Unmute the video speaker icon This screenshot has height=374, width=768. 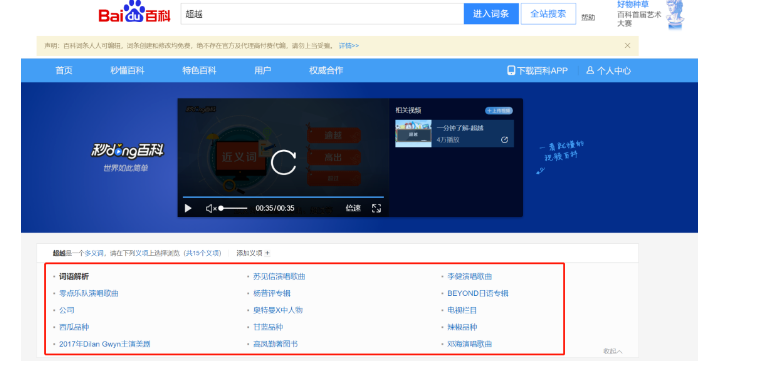[x=210, y=209]
